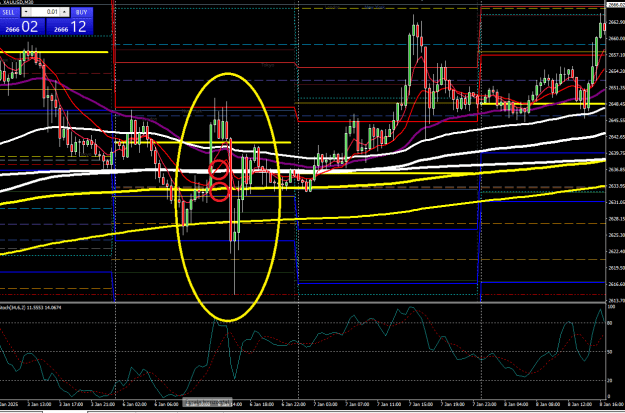The image size is (625, 413).
Task: Click the '7 Jan 19:00' time axis label
Action: 453,404
